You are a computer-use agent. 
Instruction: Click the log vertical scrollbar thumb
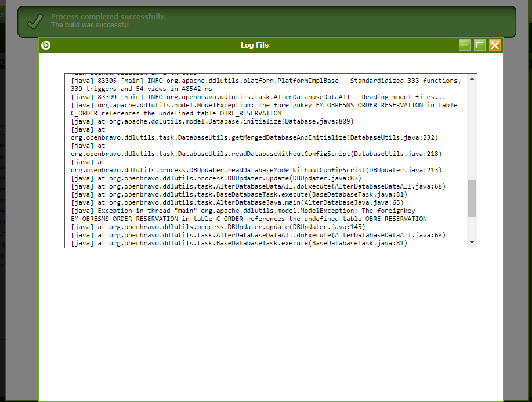point(472,198)
